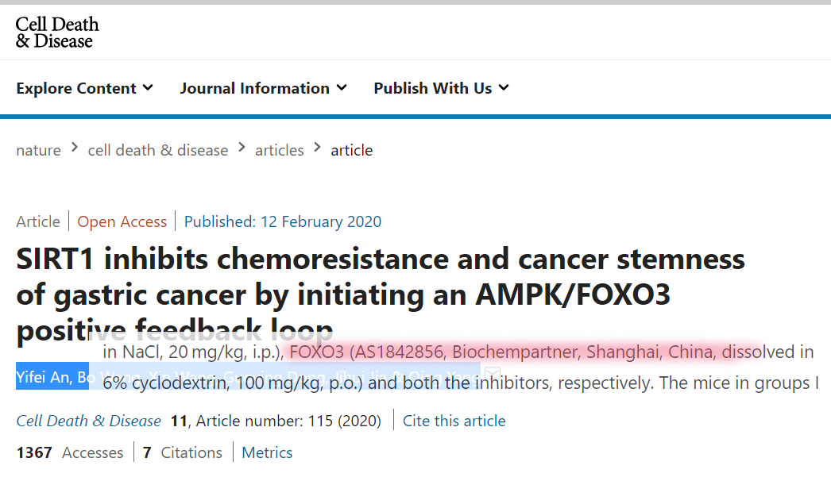This screenshot has height=504, width=831.
Task: Click the envelope icon after the author list
Action: [x=493, y=374]
